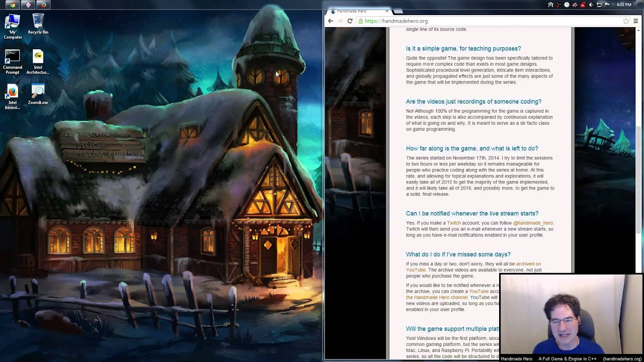Click the 8:11 PM system clock
The height and width of the screenshot is (362, 644).
tap(624, 5)
